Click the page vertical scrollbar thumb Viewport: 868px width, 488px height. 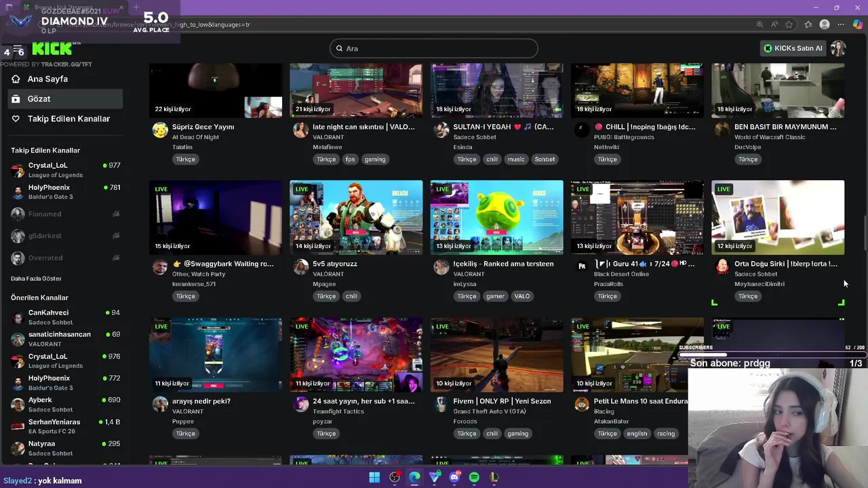click(865, 234)
